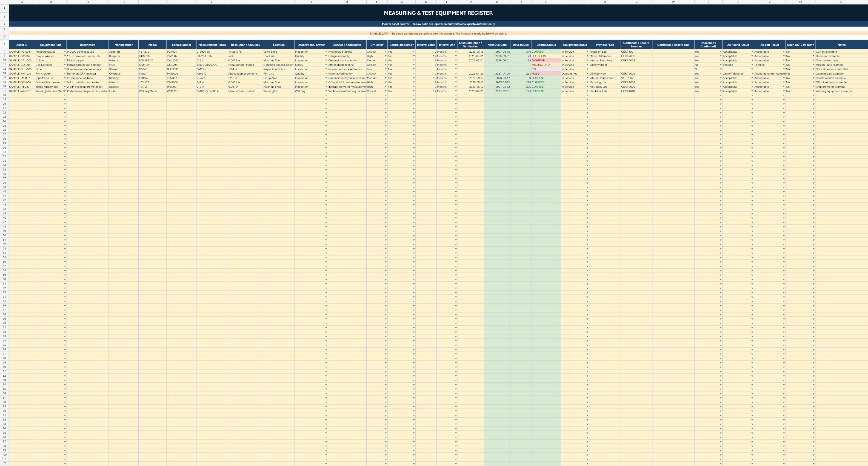Select serial number TW2002 cell
This screenshot has height=466, width=868.
point(181,56)
